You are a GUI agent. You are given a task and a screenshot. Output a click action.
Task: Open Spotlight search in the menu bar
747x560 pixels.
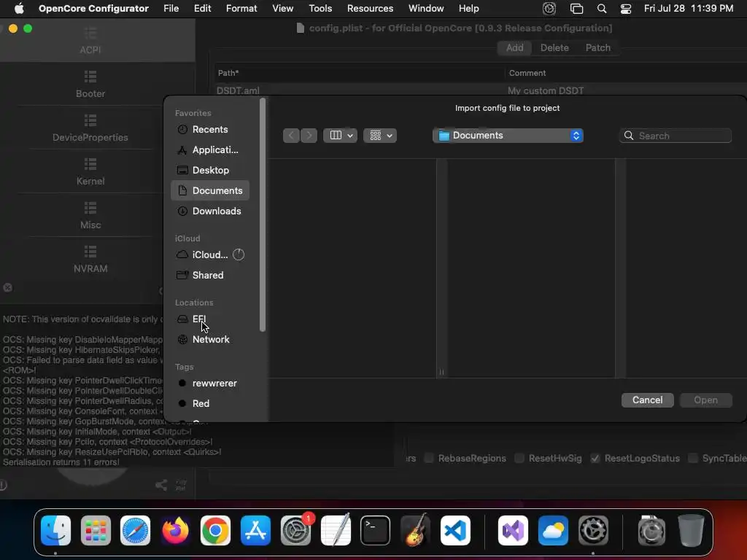tap(602, 9)
